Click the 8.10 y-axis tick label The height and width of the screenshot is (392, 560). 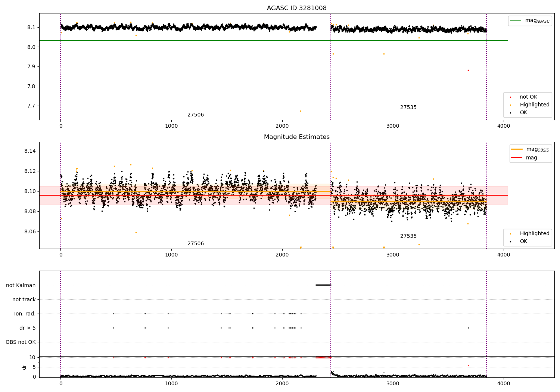click(30, 192)
